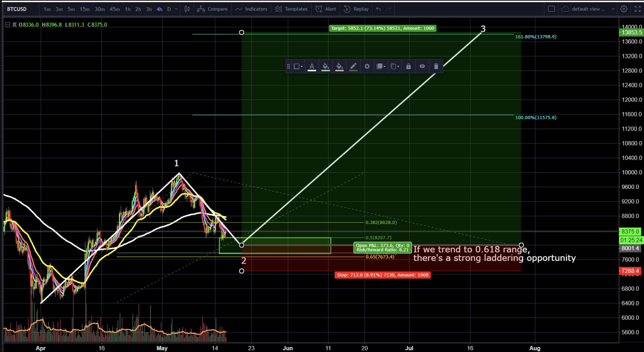Lock the selected drawing
Image resolution: width=644 pixels, height=352 pixels.
(x=409, y=66)
